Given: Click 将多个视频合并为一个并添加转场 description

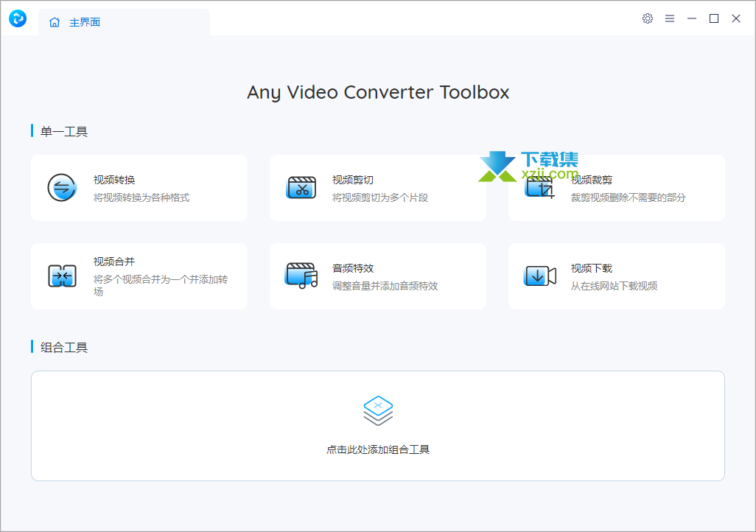Looking at the screenshot, I should point(161,286).
